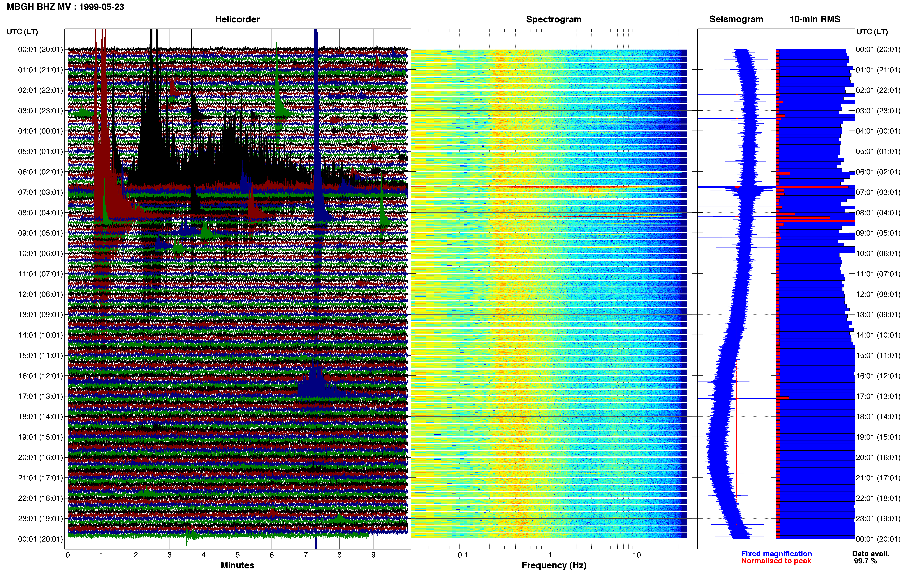Select the 10-min RMS panel title
Image resolution: width=924 pixels, height=578 pixels.
815,19
